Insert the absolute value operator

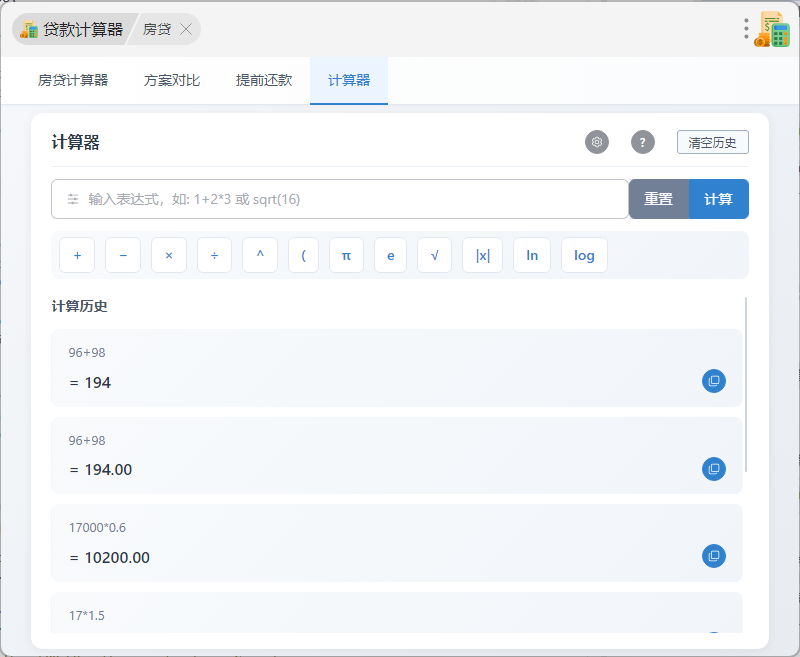tap(483, 255)
